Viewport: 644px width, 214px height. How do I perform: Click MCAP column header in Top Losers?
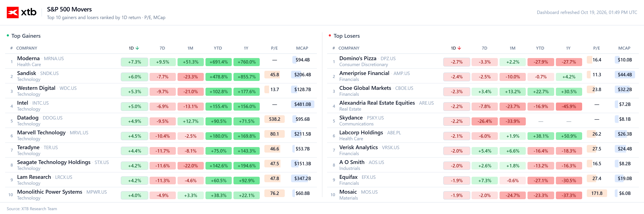pyautogui.click(x=624, y=48)
